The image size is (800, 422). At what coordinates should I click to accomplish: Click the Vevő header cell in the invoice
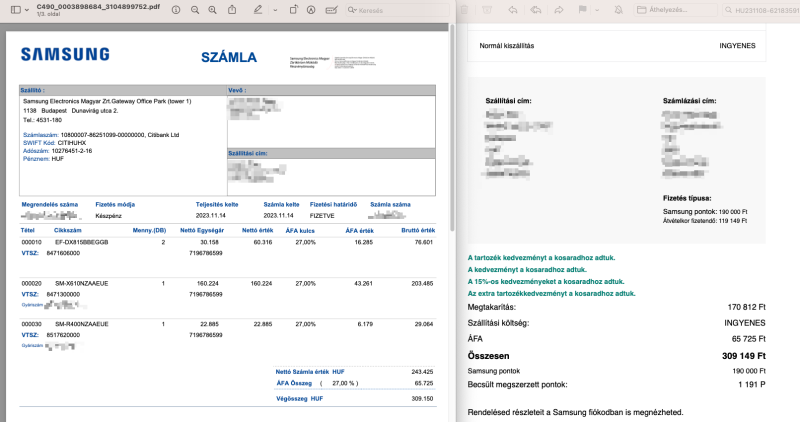click(332, 90)
